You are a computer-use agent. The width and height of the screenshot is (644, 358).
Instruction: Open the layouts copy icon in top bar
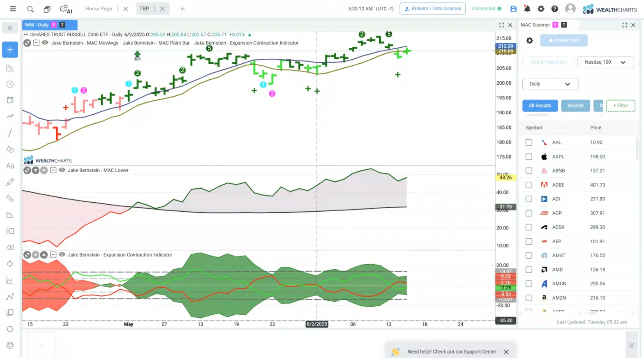click(x=47, y=9)
